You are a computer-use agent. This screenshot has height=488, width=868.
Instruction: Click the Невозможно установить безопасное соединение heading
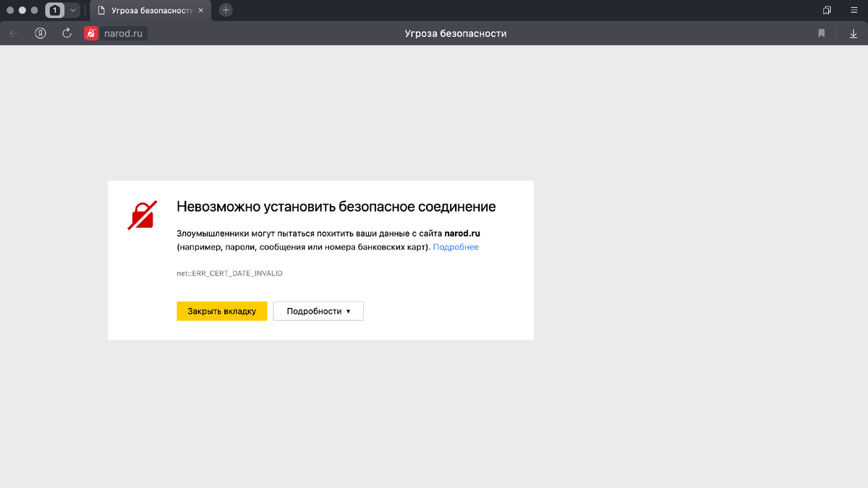(x=336, y=207)
